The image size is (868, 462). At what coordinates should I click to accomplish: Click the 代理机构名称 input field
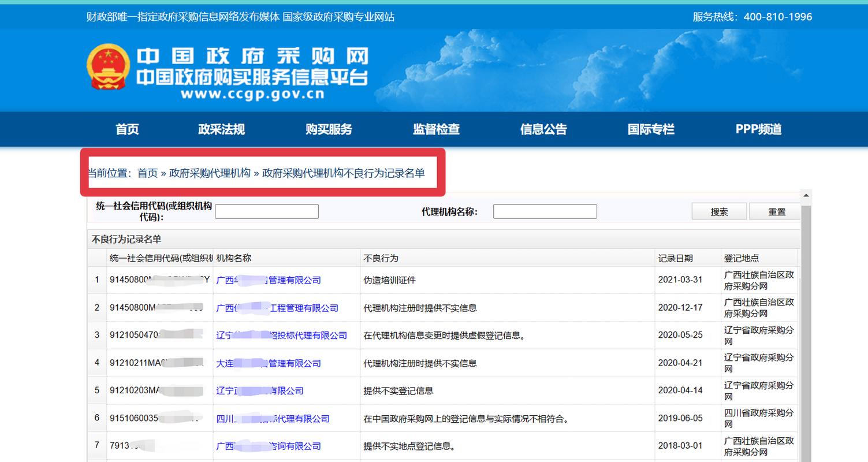pyautogui.click(x=545, y=211)
